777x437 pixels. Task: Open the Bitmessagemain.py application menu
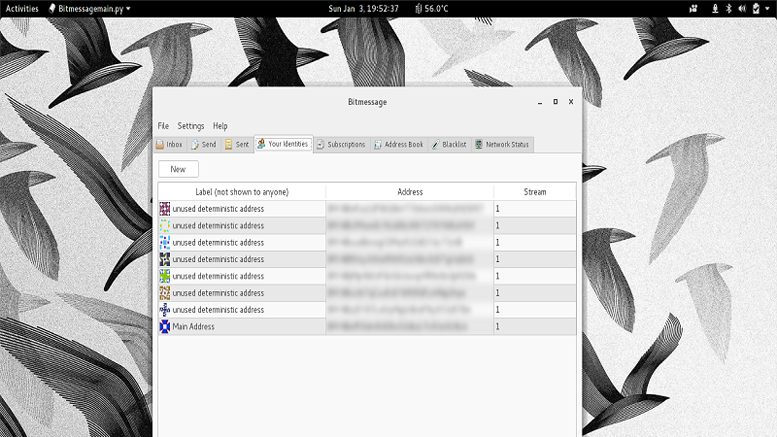[90, 8]
